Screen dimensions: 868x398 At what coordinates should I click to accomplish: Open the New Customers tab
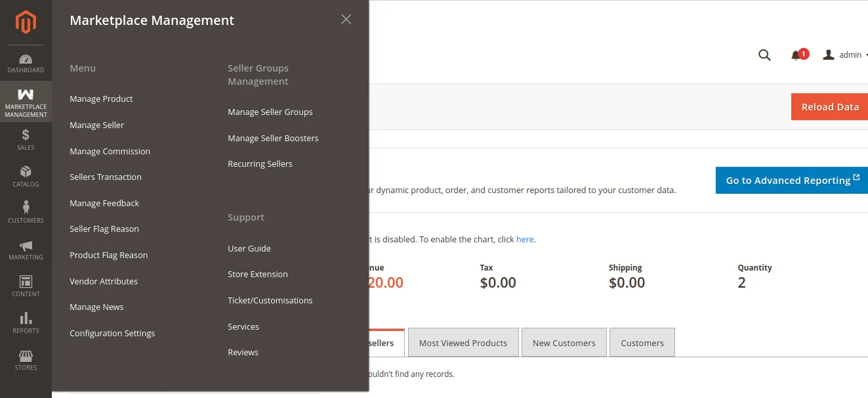pos(564,342)
